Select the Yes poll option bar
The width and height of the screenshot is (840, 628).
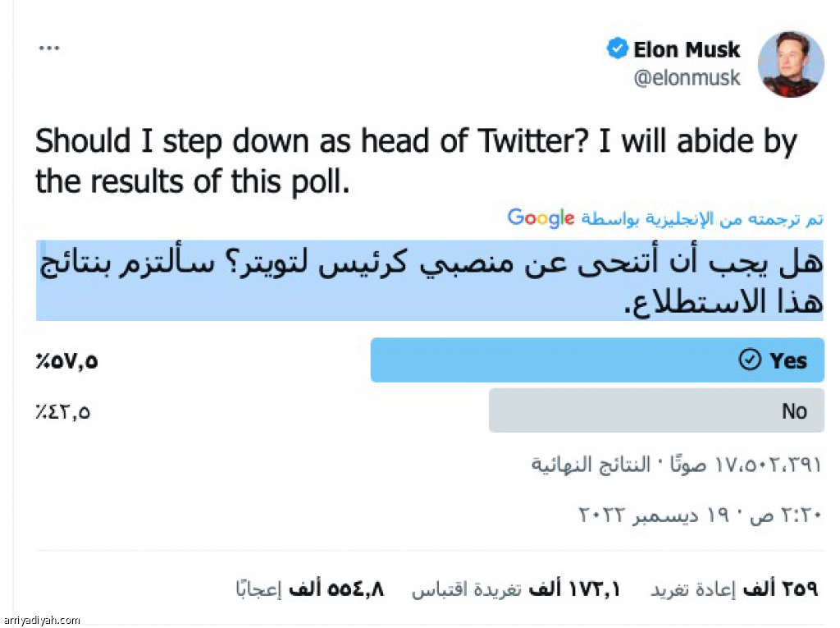[597, 360]
